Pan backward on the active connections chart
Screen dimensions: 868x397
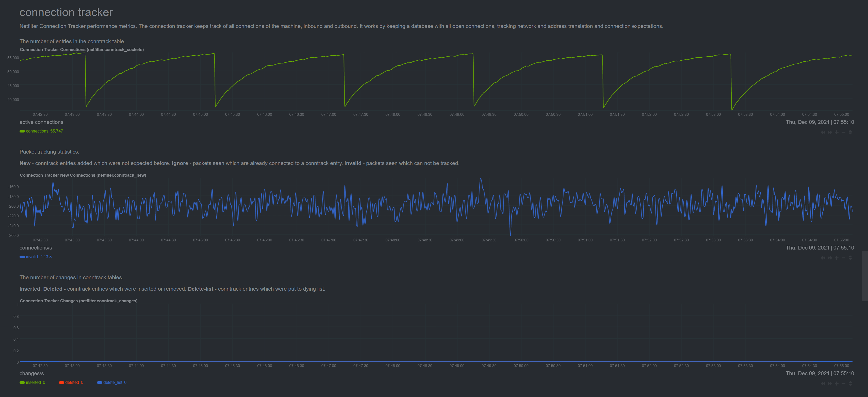point(823,133)
